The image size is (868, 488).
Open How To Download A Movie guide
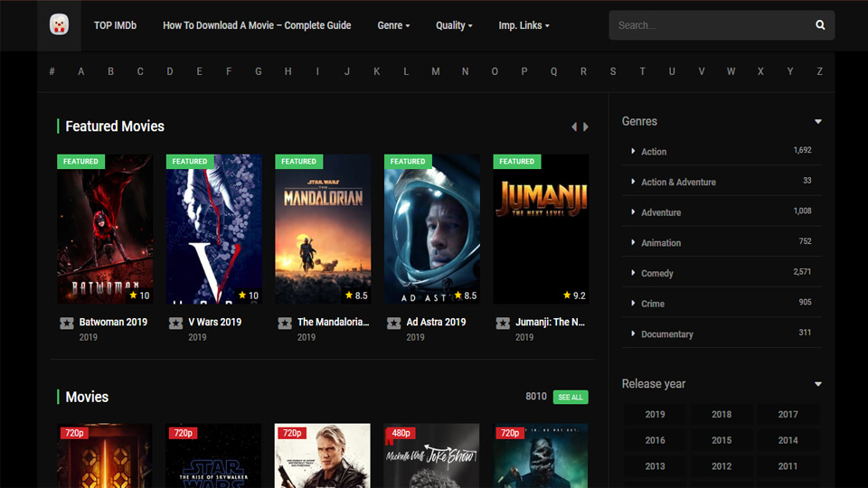(x=257, y=25)
